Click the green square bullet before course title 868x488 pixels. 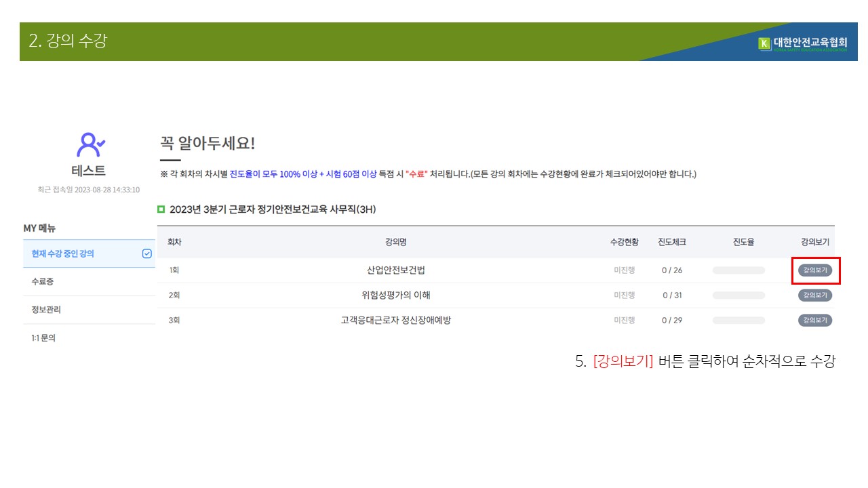(x=161, y=209)
